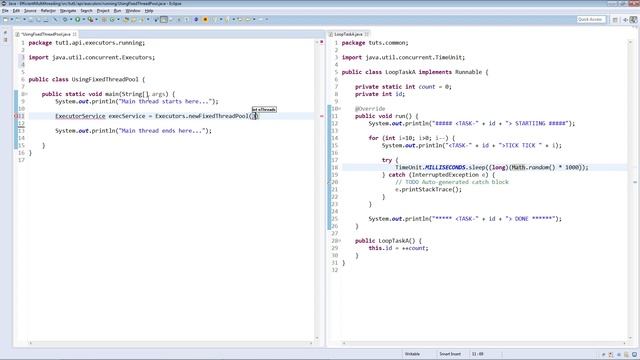Toggle the Mark Occurrences toolbar button

(x=164, y=19)
